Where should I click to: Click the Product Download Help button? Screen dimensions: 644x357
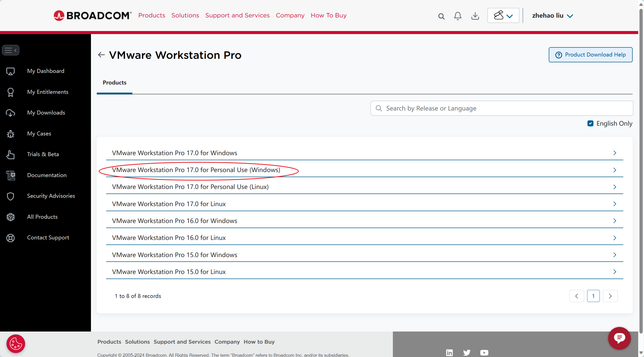tap(590, 54)
